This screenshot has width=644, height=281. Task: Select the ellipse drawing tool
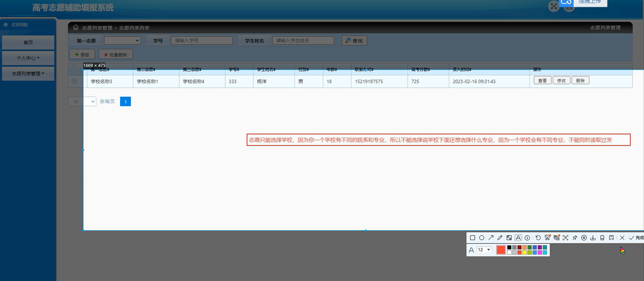(x=481, y=238)
